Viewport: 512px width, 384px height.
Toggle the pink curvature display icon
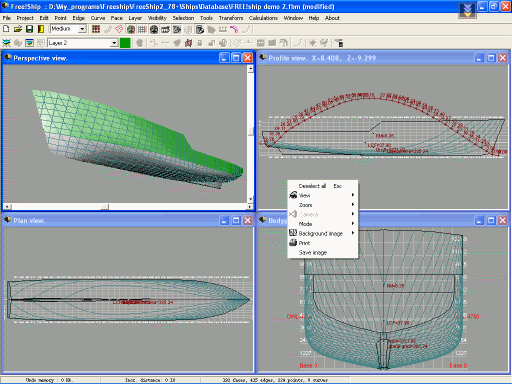click(234, 29)
